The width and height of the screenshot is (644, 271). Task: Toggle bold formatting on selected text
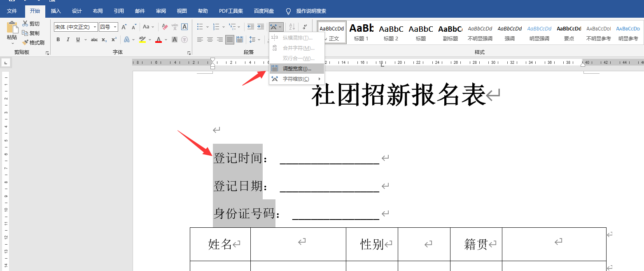click(x=58, y=40)
